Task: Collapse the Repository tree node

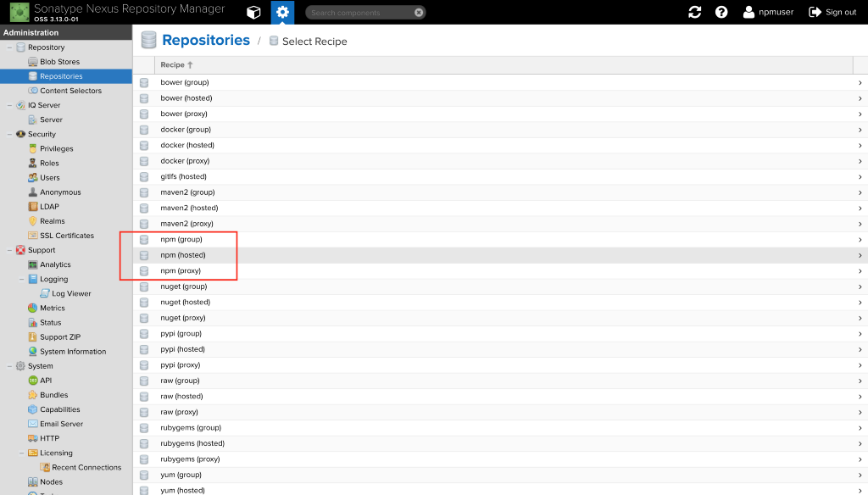Action: coord(9,47)
